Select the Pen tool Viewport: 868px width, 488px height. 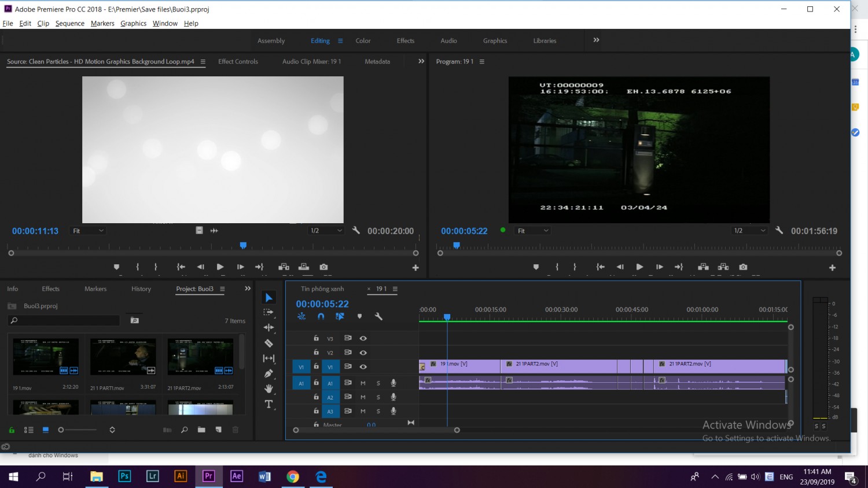click(x=269, y=374)
